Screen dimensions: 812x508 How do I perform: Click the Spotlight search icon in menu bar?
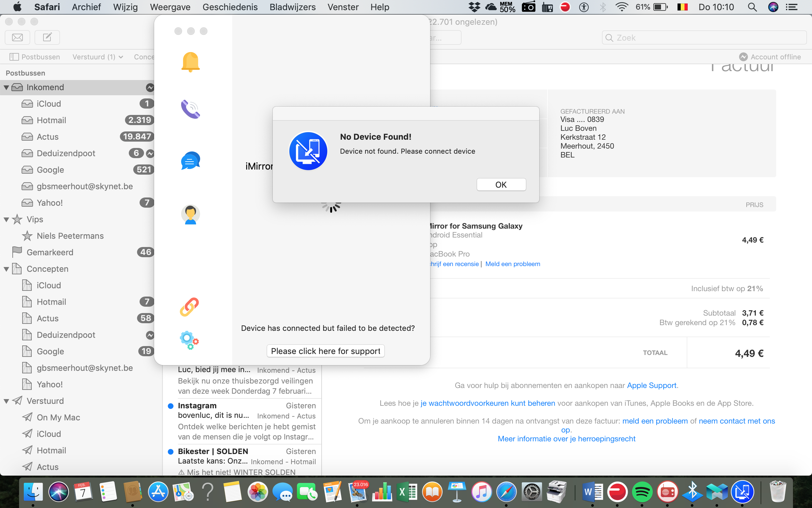pos(752,7)
